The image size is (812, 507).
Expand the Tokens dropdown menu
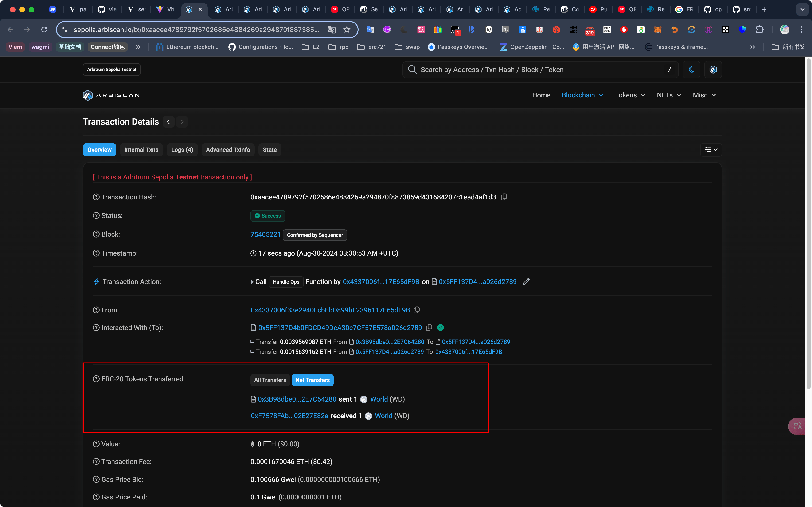[x=630, y=95]
